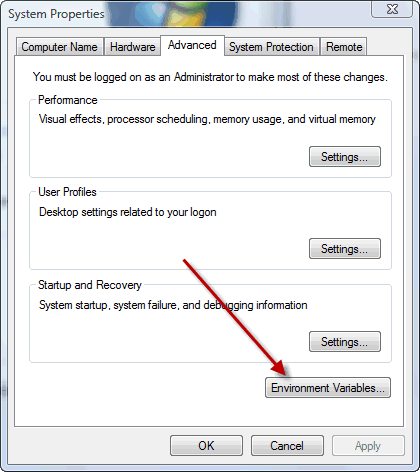This screenshot has width=420, height=472.
Task: Go to the System Protection tab
Action: click(271, 47)
